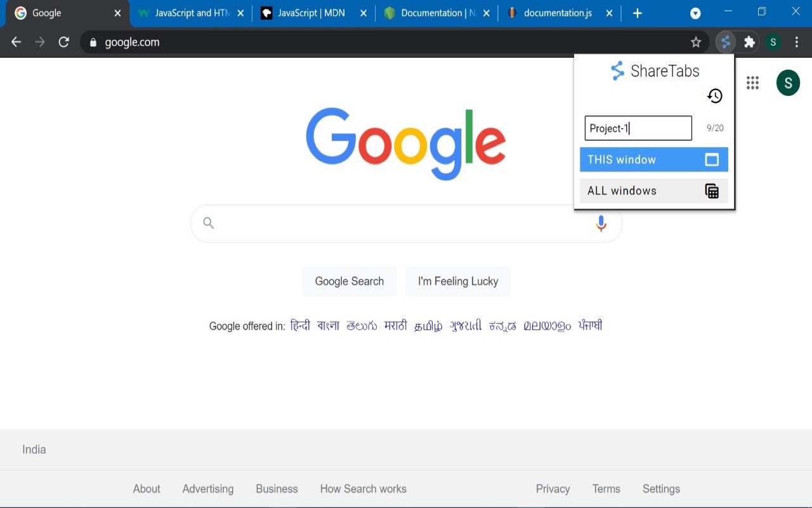Click the Google Search button
This screenshot has height=508, width=812.
pos(349,281)
